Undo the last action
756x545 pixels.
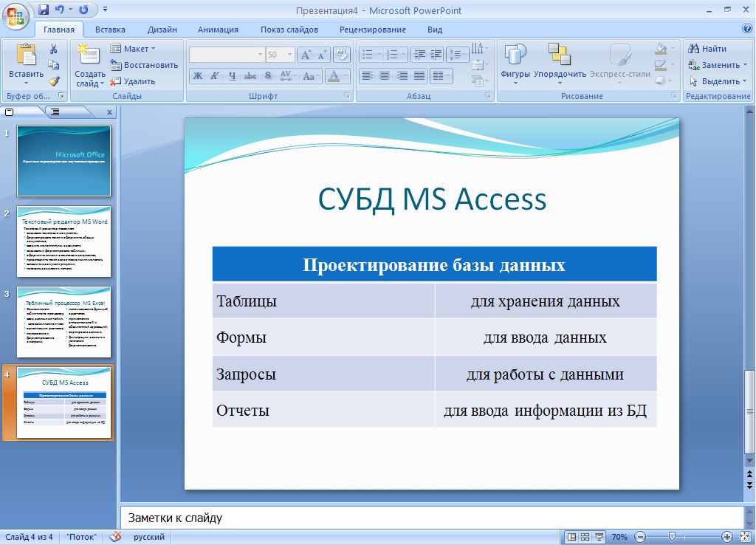point(60,9)
